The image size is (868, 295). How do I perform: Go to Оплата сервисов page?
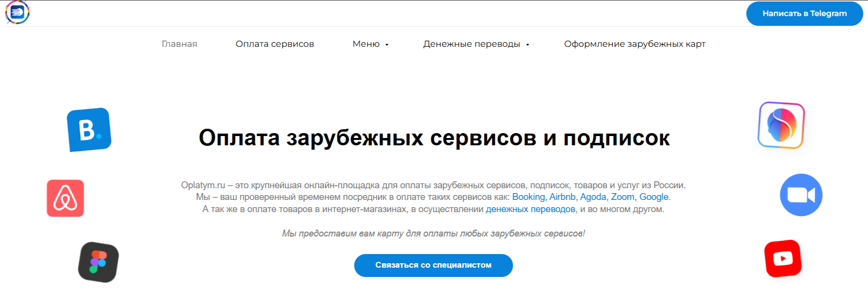(275, 44)
